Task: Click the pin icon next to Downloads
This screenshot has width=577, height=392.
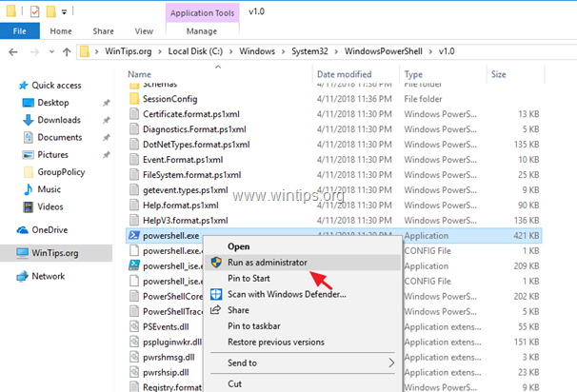Action: 107,120
